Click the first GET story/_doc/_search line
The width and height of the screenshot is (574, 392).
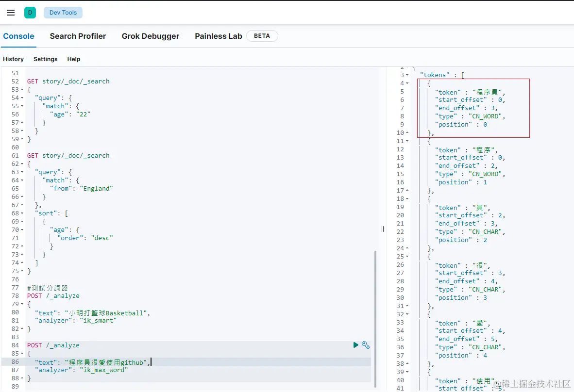68,81
